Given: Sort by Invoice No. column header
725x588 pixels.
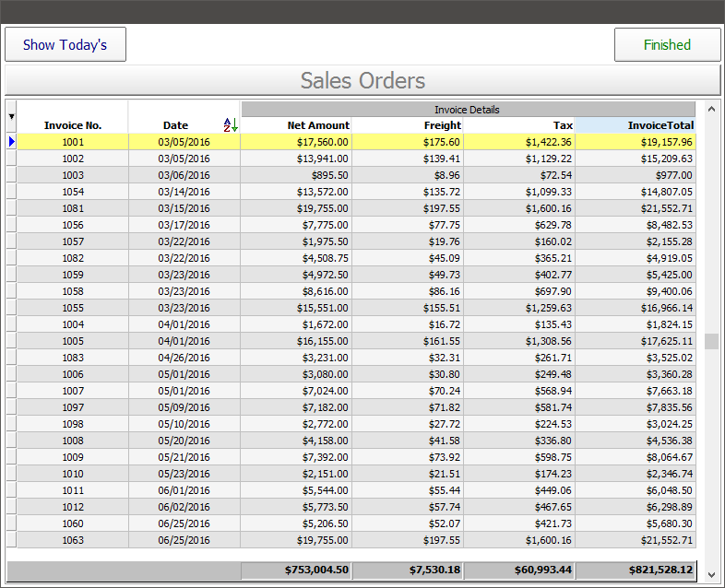Looking at the screenshot, I should (x=73, y=124).
